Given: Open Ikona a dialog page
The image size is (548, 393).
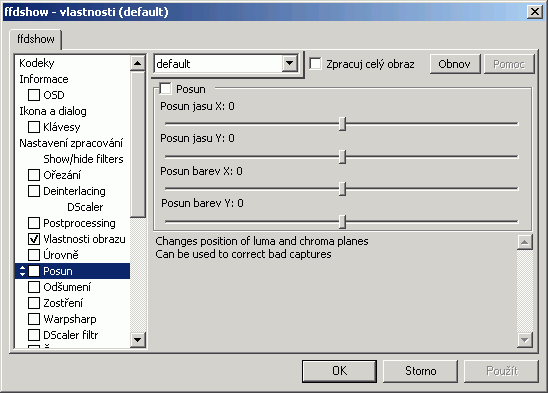Looking at the screenshot, I should (x=53, y=111).
